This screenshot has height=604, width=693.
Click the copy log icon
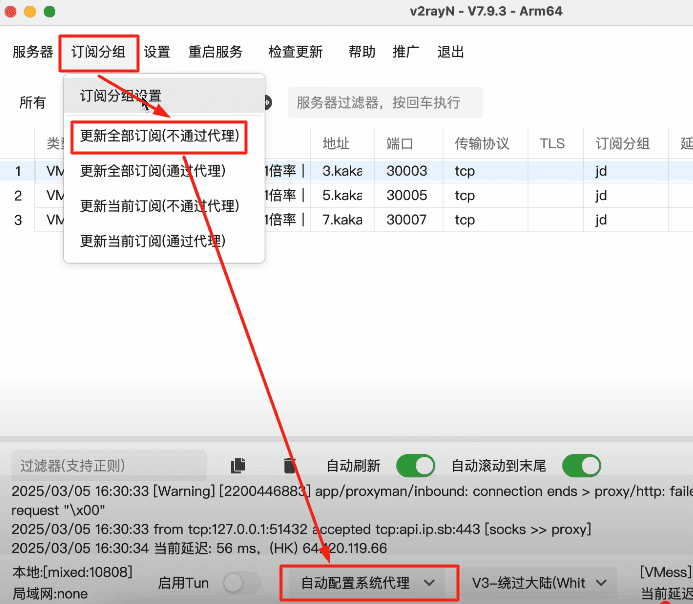(x=238, y=466)
